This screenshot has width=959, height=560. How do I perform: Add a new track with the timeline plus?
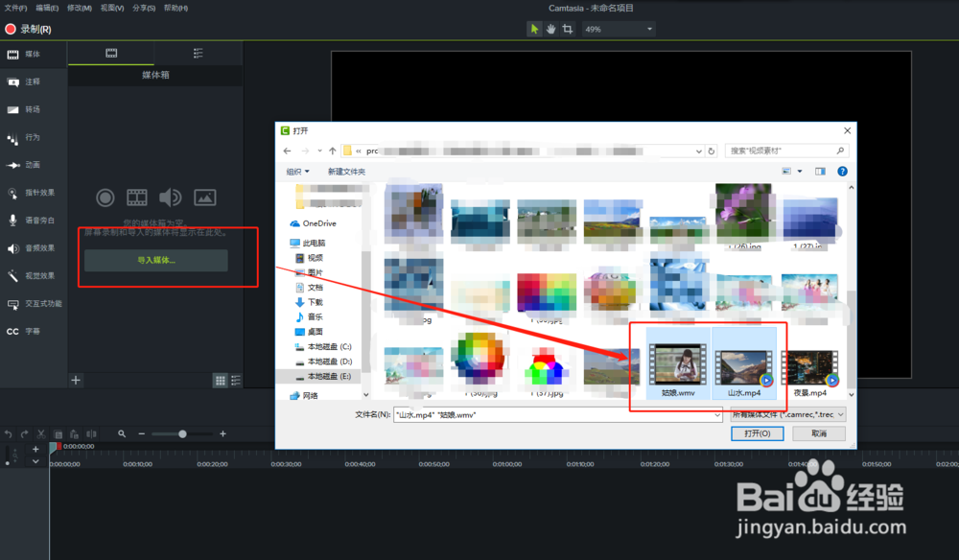(x=35, y=450)
